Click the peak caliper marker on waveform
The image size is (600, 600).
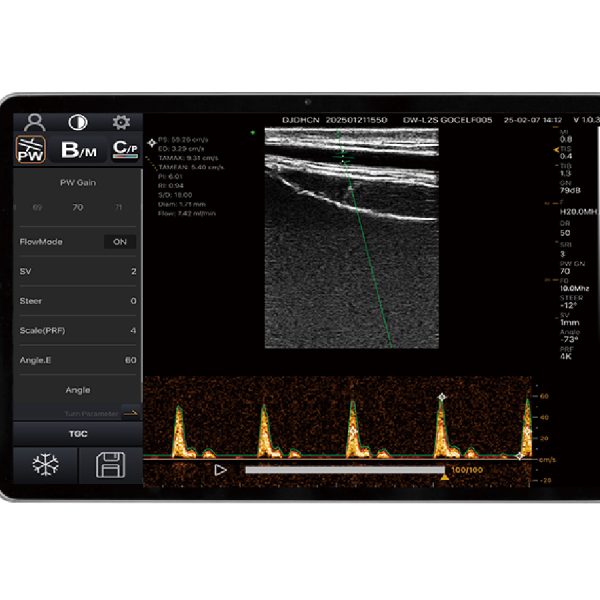click(x=441, y=397)
